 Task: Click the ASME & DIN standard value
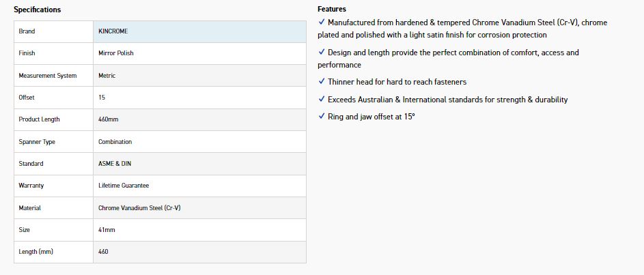click(x=115, y=164)
